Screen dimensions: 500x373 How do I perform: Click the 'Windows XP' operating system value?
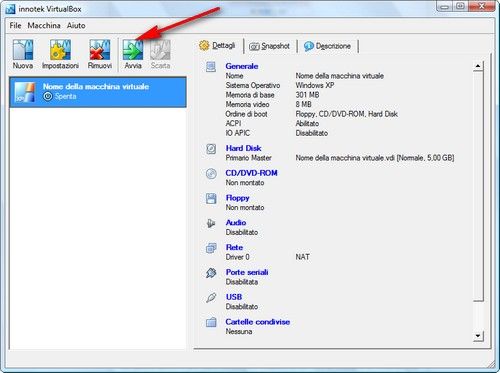(x=315, y=85)
